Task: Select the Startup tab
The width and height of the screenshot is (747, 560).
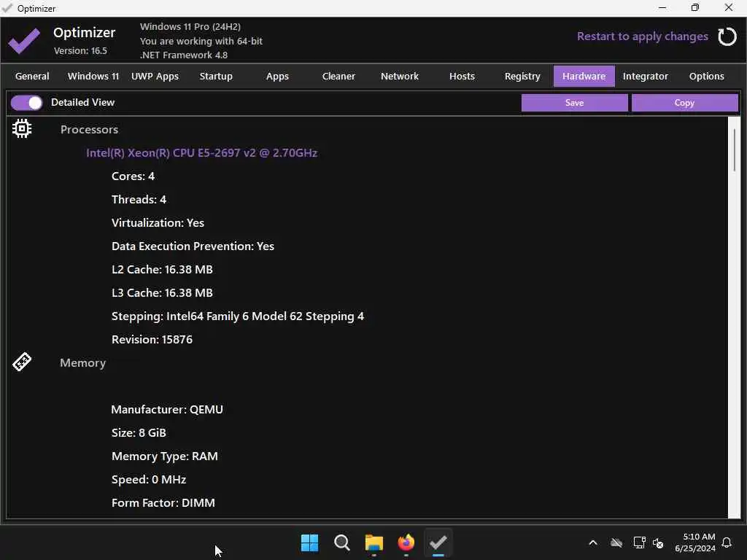Action: point(216,76)
